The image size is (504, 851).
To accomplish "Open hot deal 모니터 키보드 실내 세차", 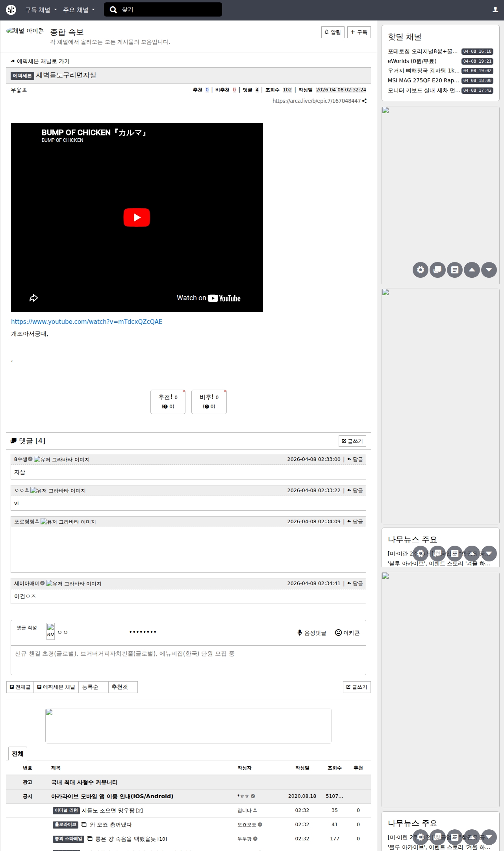I will [424, 90].
